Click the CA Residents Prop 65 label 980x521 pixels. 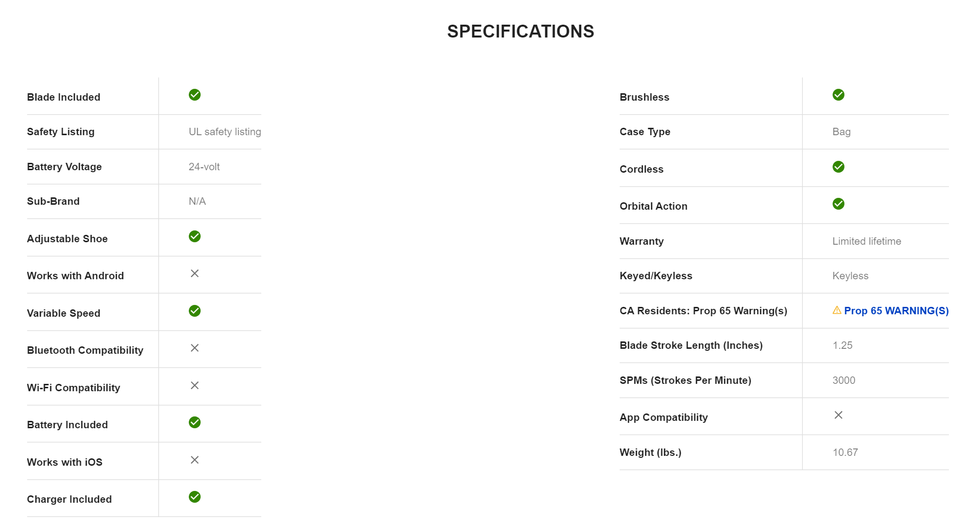point(703,311)
